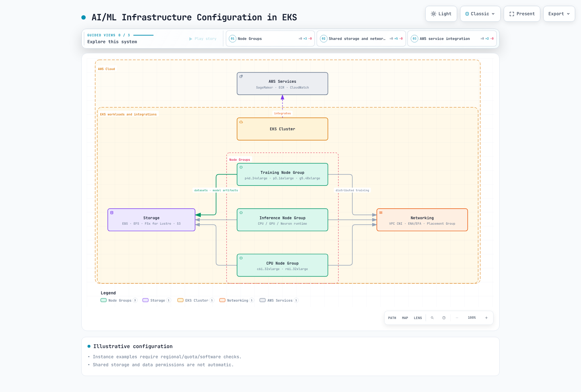581x392 pixels.
Task: Toggle Networking legend filter
Action: [237, 300]
